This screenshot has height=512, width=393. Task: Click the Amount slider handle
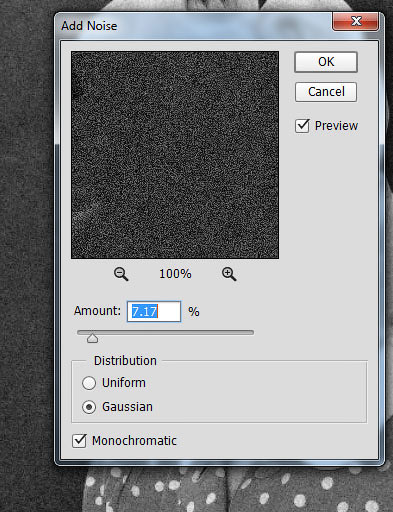click(92, 338)
